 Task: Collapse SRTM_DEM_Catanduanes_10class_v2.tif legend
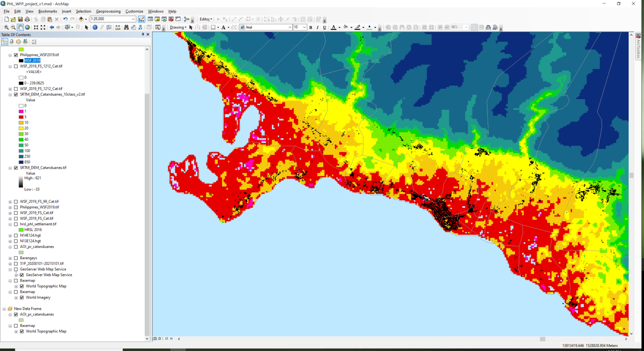click(10, 94)
